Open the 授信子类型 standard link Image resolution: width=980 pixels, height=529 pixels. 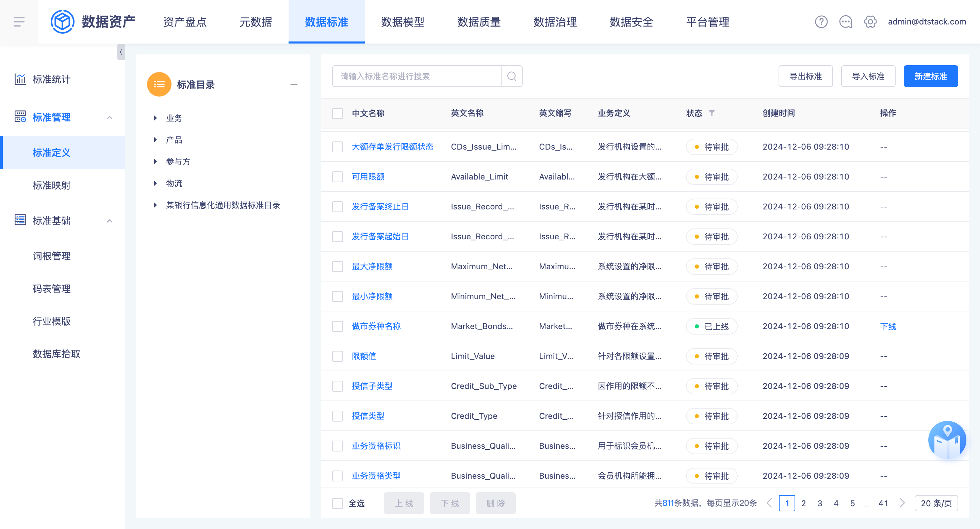click(x=372, y=386)
